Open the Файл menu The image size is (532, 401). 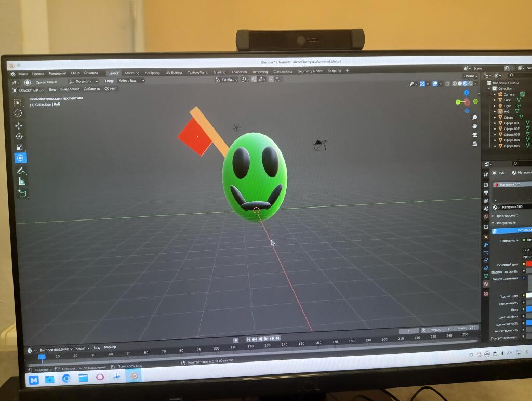(x=23, y=74)
